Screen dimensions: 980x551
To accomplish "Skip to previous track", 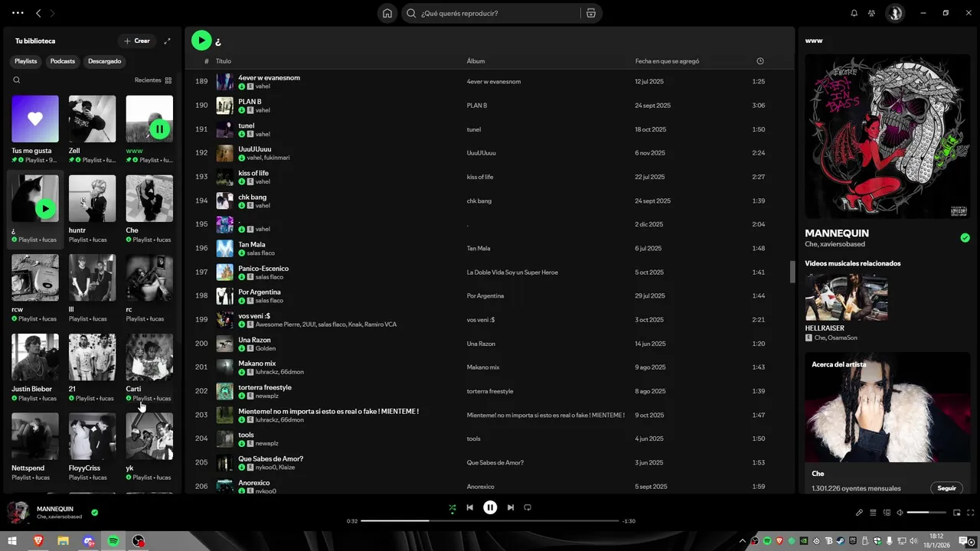I will pyautogui.click(x=470, y=507).
